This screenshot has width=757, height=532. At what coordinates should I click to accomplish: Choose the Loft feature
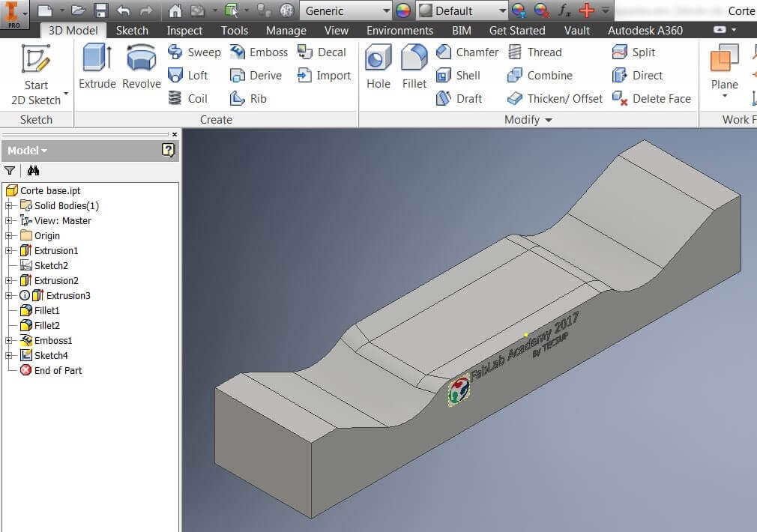[188, 76]
